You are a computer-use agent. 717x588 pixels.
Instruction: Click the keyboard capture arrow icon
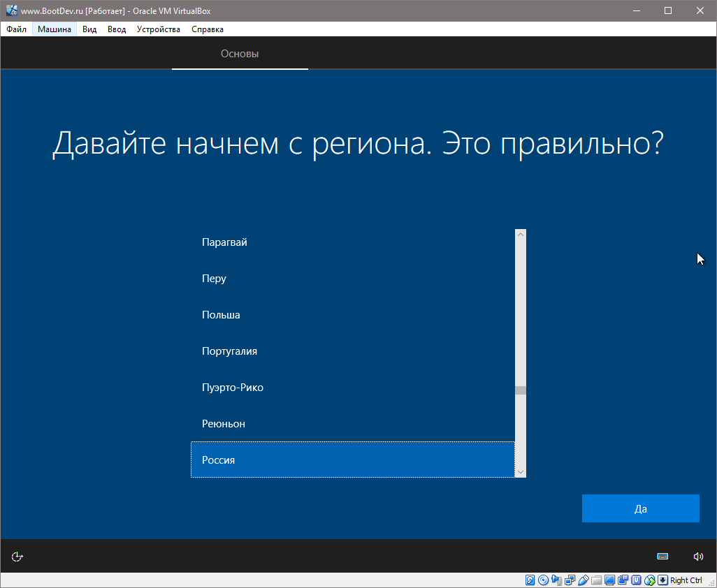click(662, 580)
